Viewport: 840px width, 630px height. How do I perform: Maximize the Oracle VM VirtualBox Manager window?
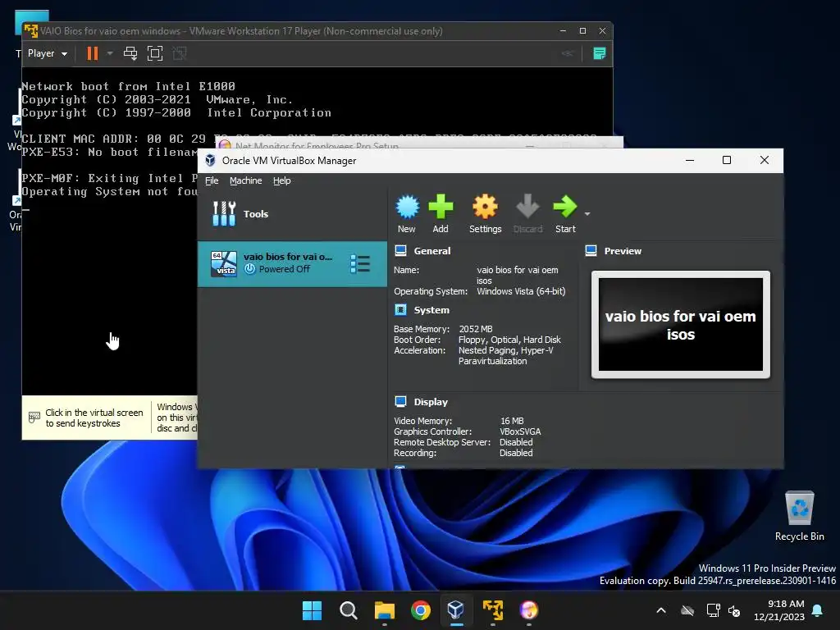pyautogui.click(x=727, y=160)
